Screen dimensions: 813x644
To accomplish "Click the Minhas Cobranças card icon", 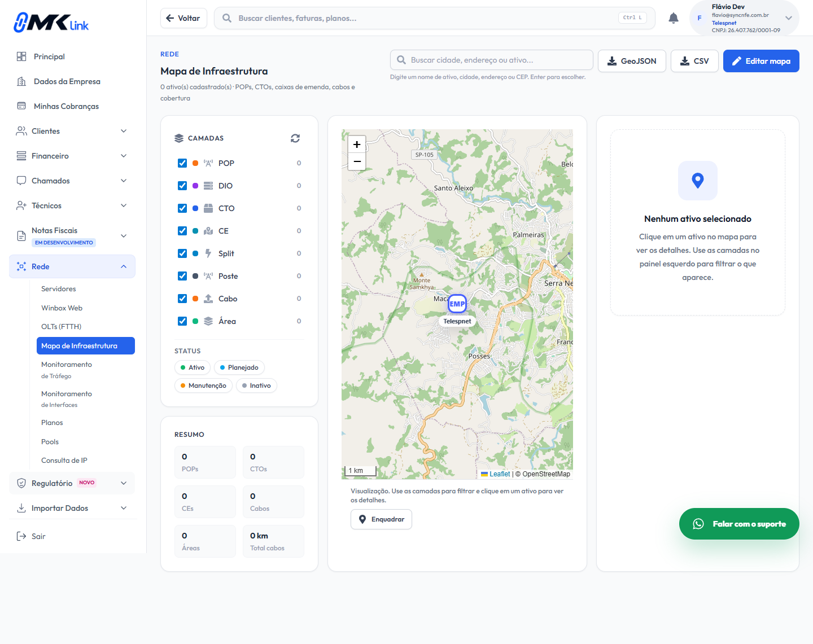I will 21,106.
